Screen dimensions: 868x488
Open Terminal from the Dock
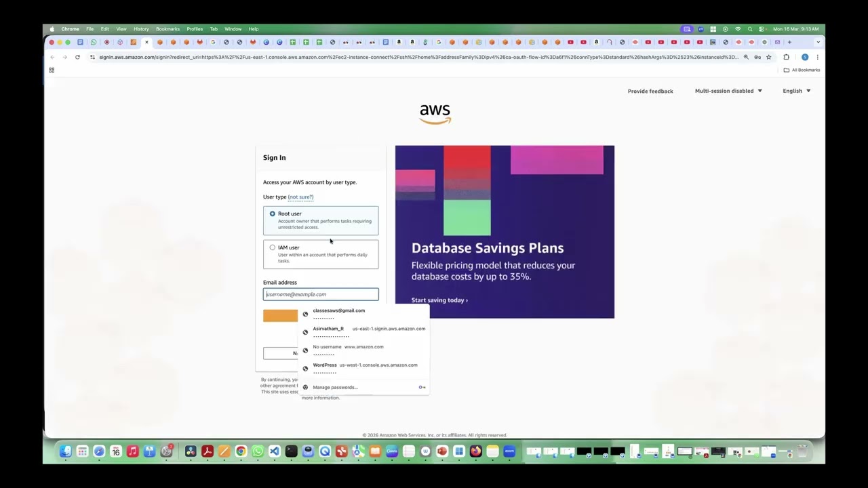click(291, 451)
